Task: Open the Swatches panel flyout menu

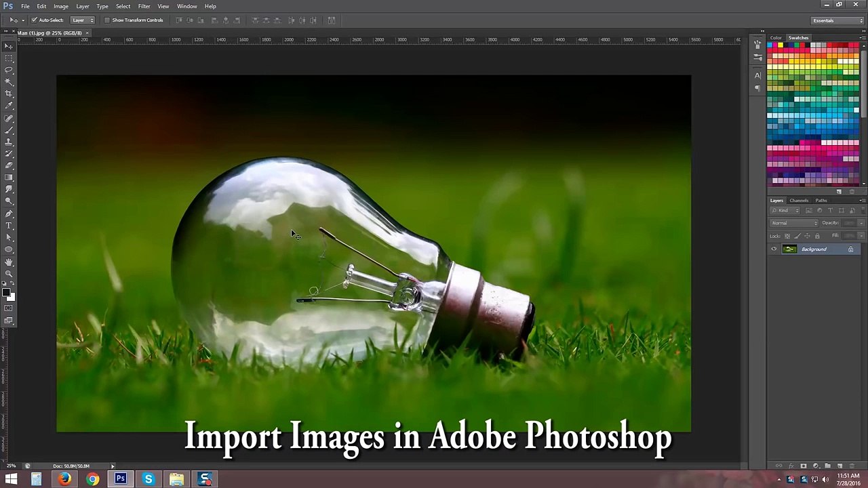Action: point(862,38)
